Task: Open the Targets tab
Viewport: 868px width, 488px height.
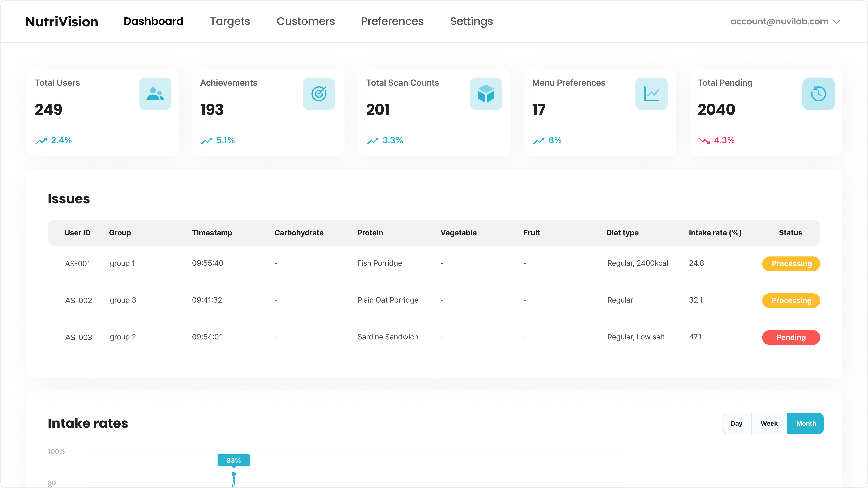Action: pyautogui.click(x=230, y=21)
